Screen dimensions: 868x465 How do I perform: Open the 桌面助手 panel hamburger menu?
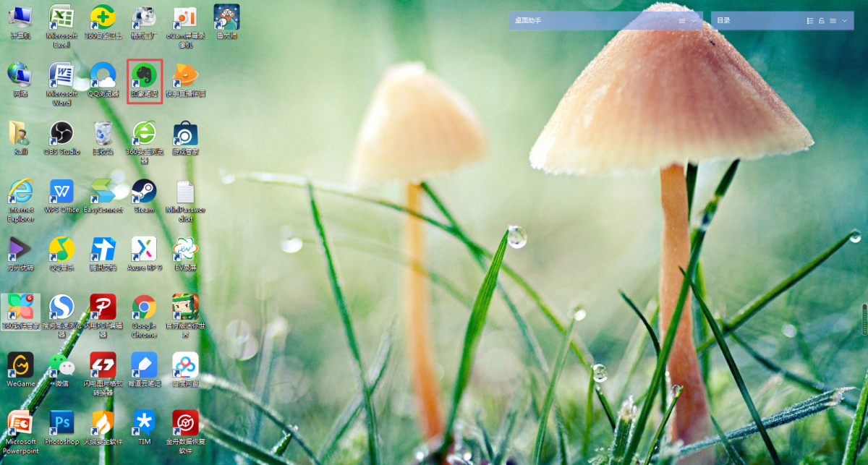(x=682, y=21)
